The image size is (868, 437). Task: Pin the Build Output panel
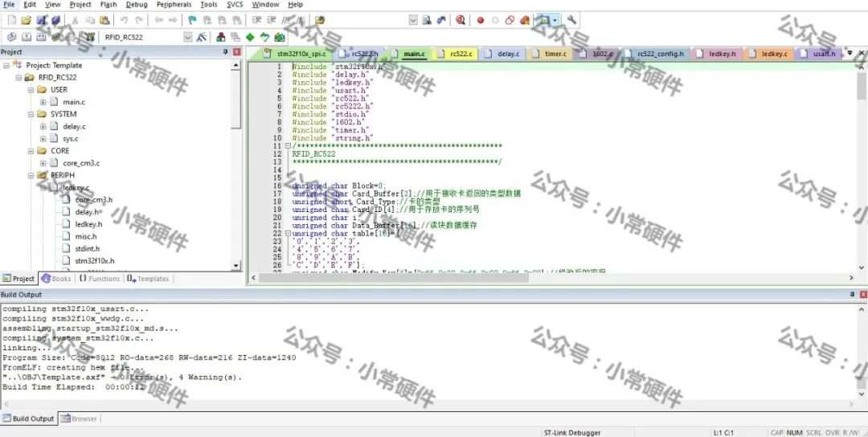853,295
